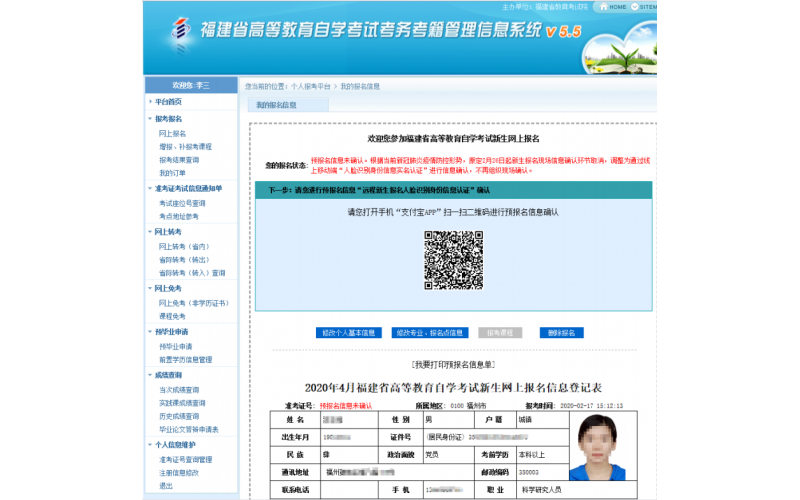The width and height of the screenshot is (800, 500).
Task: Click the 2020-02-17 15:12:13 timestamp
Action: [592, 406]
